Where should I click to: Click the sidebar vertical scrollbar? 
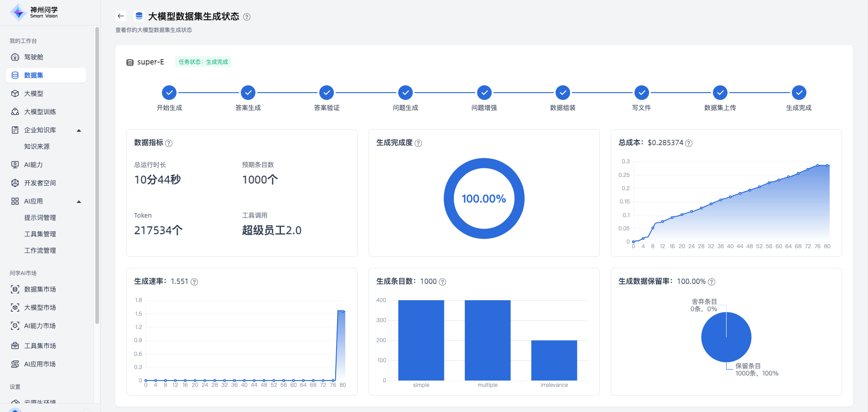coord(97,176)
